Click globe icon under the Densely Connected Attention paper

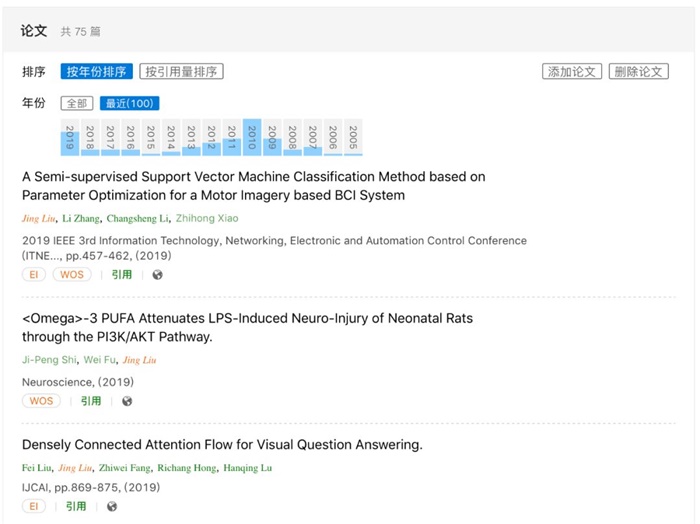[x=111, y=507]
